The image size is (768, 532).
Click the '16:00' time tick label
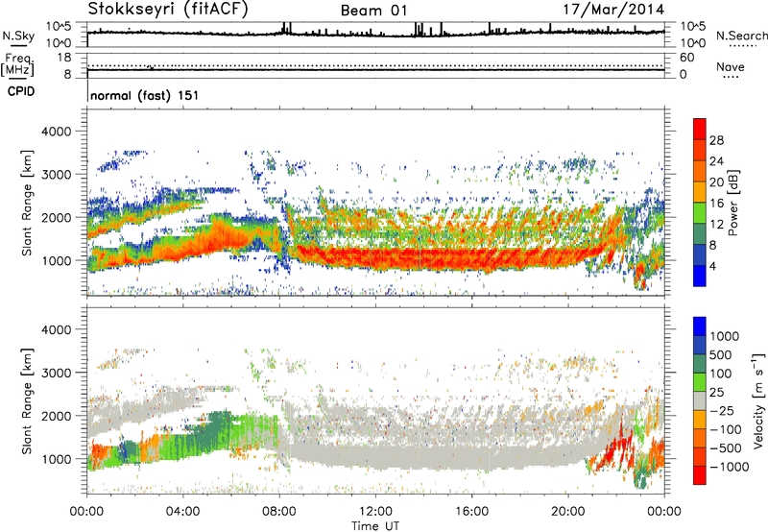tap(471, 512)
